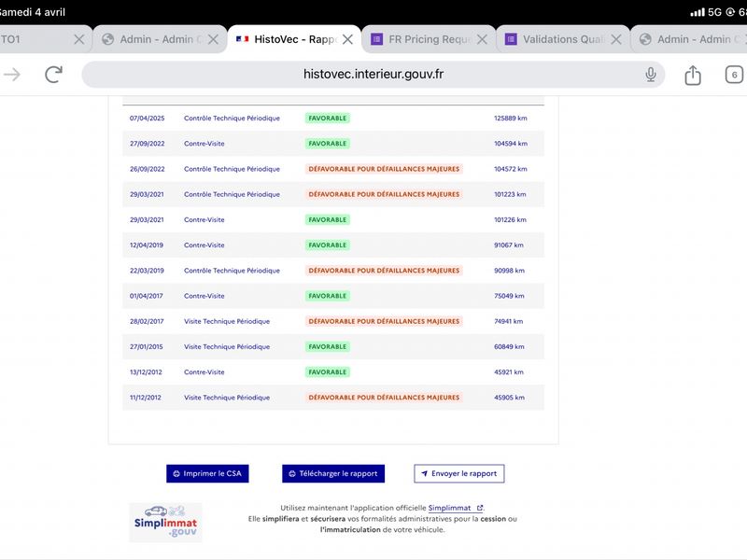Reload the page with the refresh icon
The height and width of the screenshot is (560, 747).
pos(53,75)
